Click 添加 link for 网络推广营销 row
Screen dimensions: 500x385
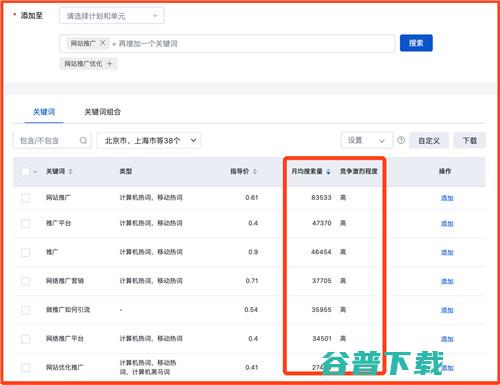447,281
